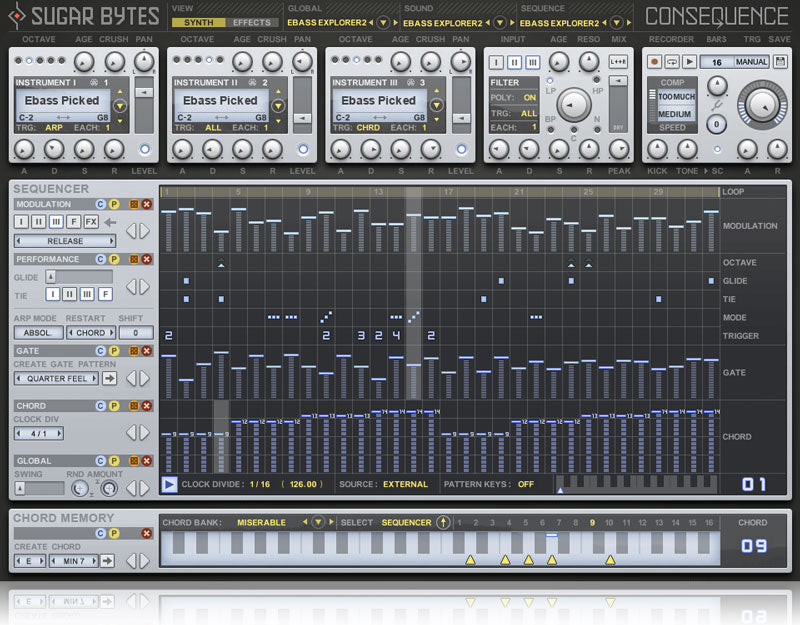
Task: Paste the Gate sequence with P button
Action: point(114,351)
